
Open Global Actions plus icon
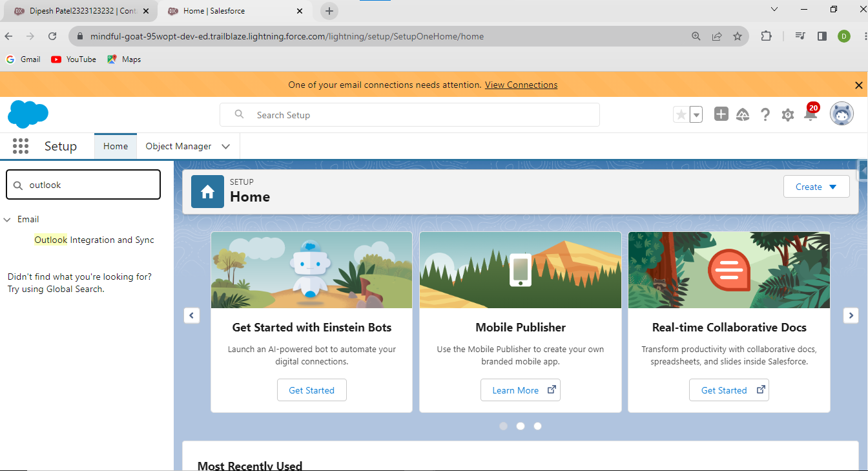click(x=721, y=114)
